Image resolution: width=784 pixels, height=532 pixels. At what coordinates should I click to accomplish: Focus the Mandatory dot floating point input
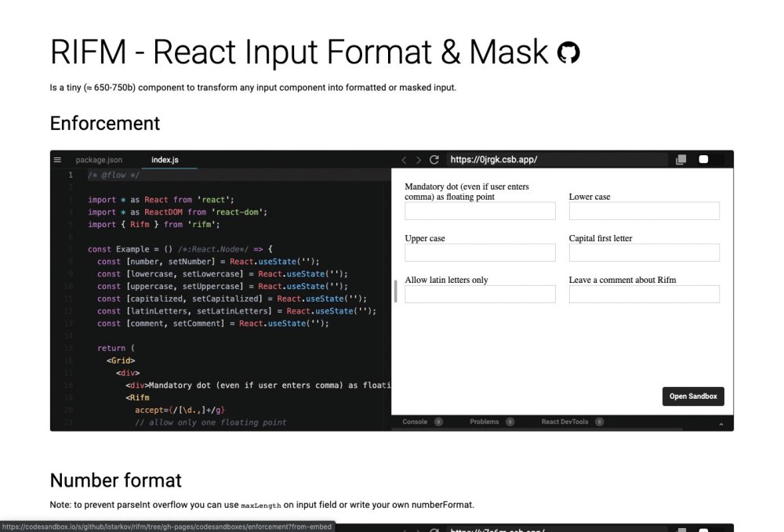[480, 211]
